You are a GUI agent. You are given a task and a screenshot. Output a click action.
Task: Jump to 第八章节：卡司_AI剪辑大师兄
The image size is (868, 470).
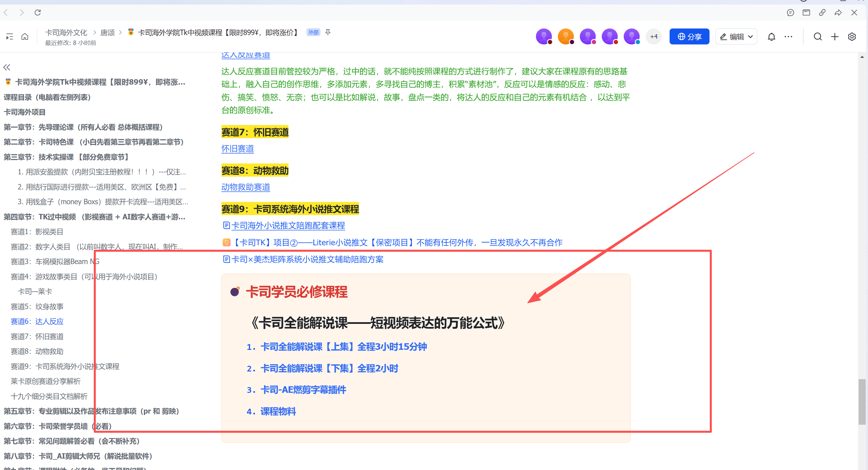78,456
